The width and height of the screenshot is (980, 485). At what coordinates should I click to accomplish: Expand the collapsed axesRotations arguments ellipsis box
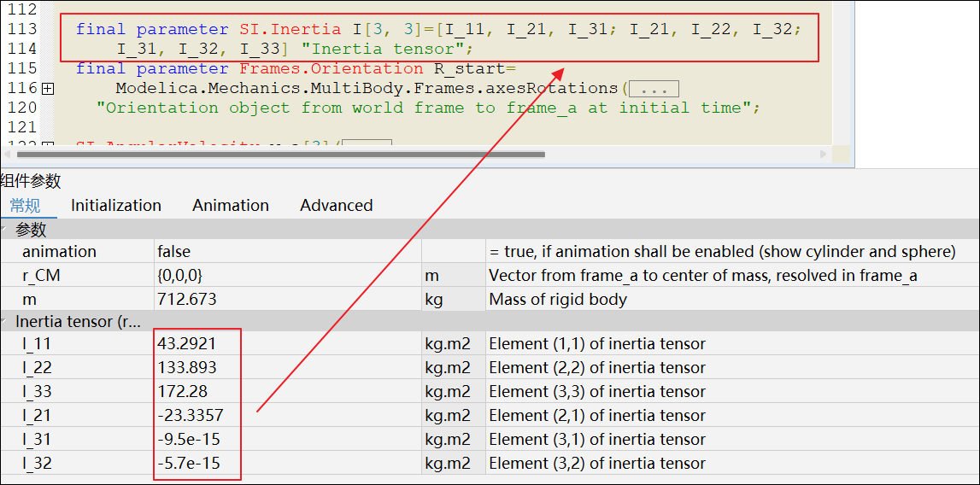(x=654, y=89)
